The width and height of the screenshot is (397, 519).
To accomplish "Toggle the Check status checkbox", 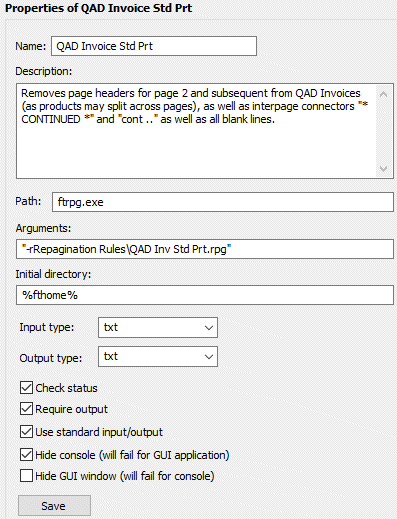I will tap(26, 388).
